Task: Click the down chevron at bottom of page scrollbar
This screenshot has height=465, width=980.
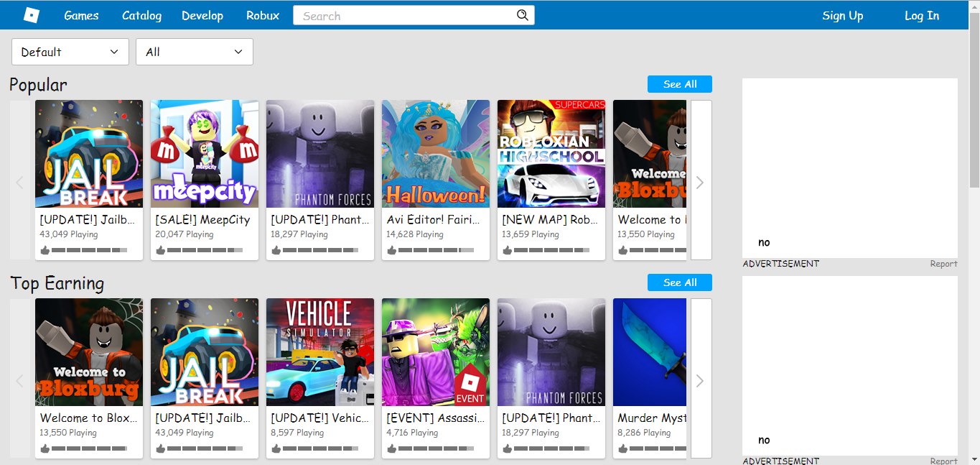Action: (975, 460)
